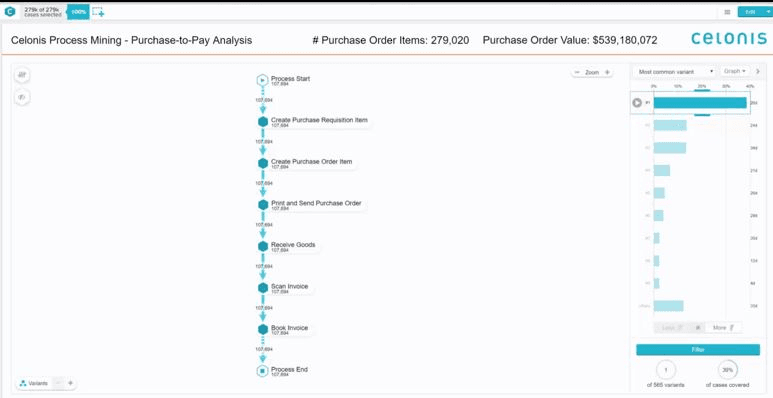Click the Process End label
This screenshot has width=773, height=398.
289,369
